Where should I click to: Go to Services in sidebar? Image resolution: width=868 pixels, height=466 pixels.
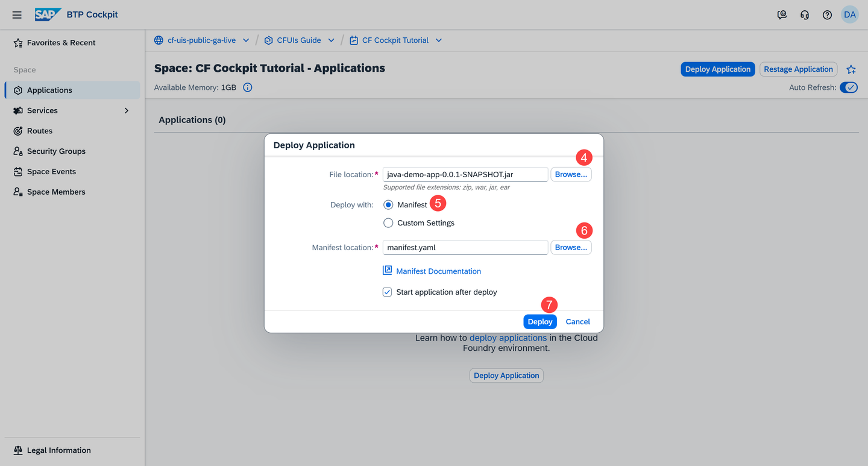(72, 111)
